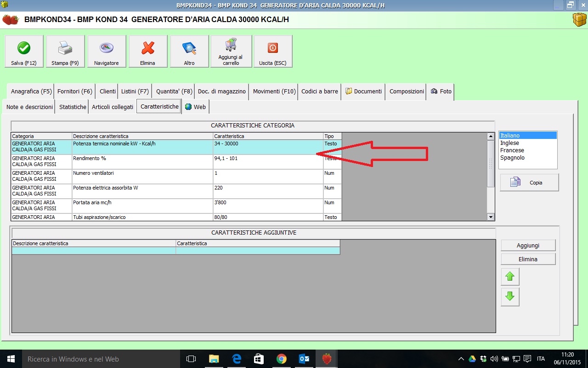Open the Codici a barre tab
The width and height of the screenshot is (588, 368).
[320, 92]
